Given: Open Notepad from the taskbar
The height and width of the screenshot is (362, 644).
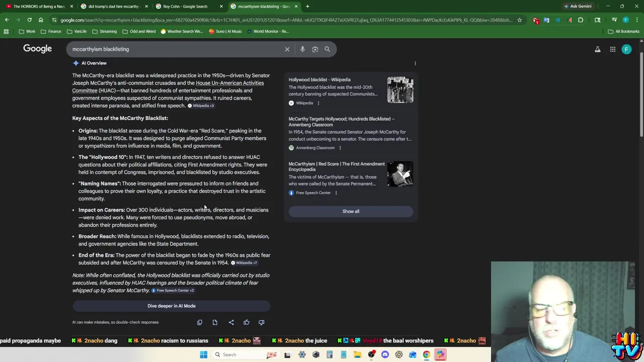Looking at the screenshot, I should [x=343, y=354].
